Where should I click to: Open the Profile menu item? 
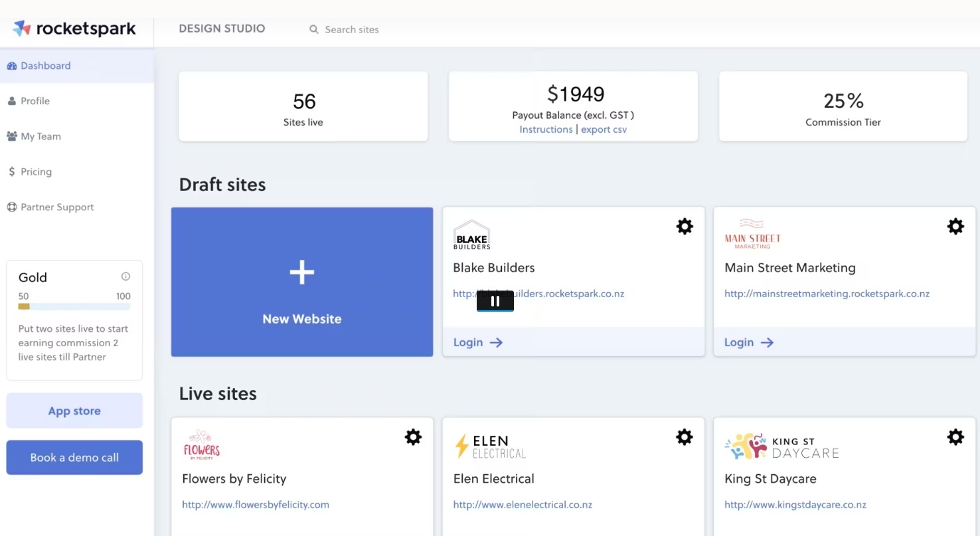(x=77, y=101)
